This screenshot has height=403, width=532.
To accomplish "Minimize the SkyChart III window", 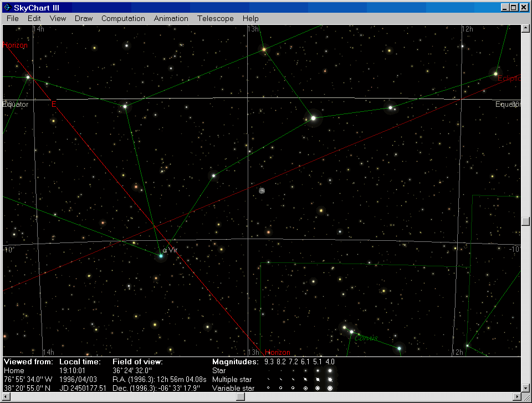I will (x=505, y=8).
